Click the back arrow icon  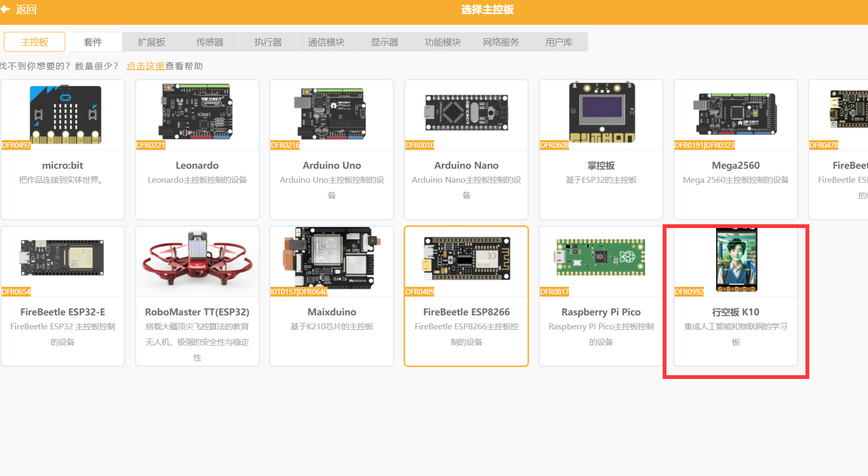(5, 9)
